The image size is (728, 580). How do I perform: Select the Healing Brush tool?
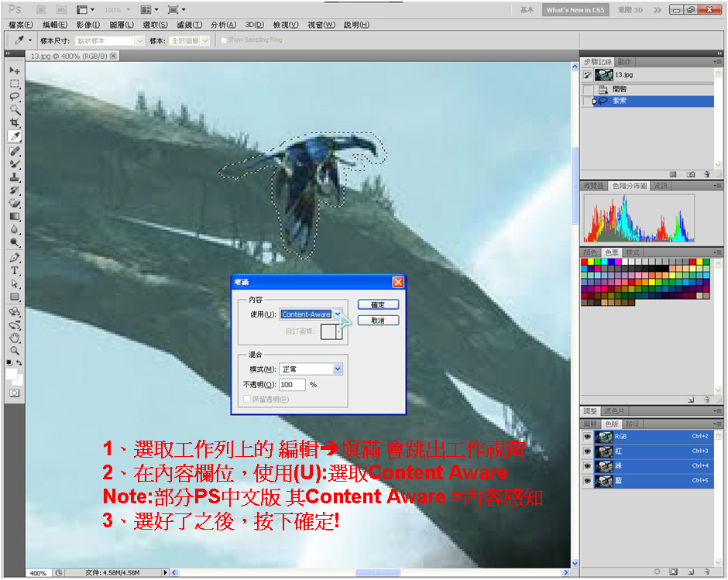15,151
